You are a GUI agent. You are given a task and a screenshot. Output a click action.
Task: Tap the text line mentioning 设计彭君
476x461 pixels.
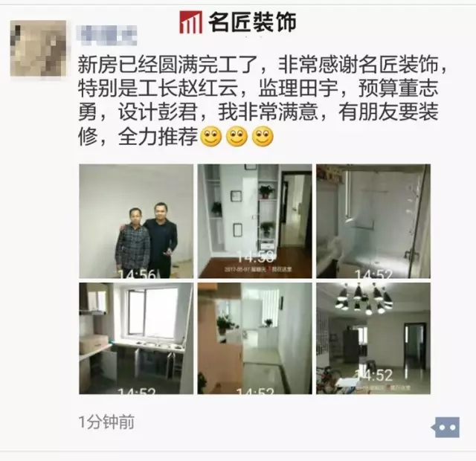tap(258, 112)
